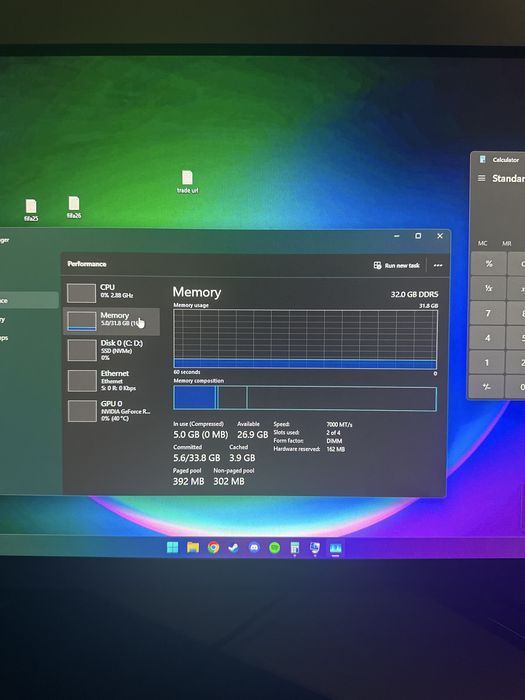Click the Performance page heading
525x700 pixels.
tap(87, 264)
